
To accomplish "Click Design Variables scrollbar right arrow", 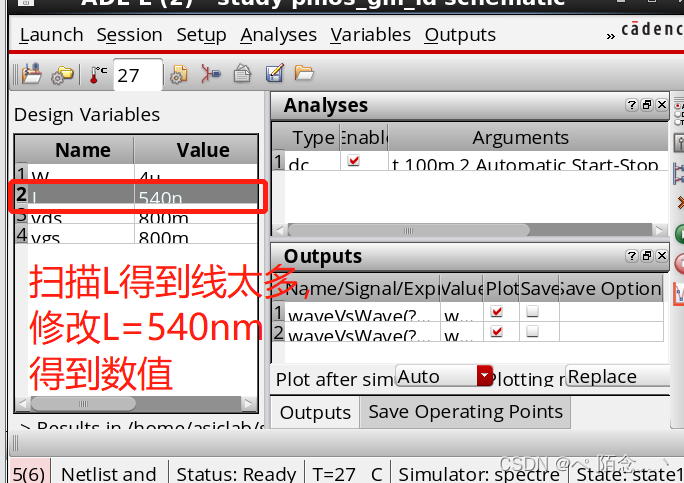I will coord(249,404).
